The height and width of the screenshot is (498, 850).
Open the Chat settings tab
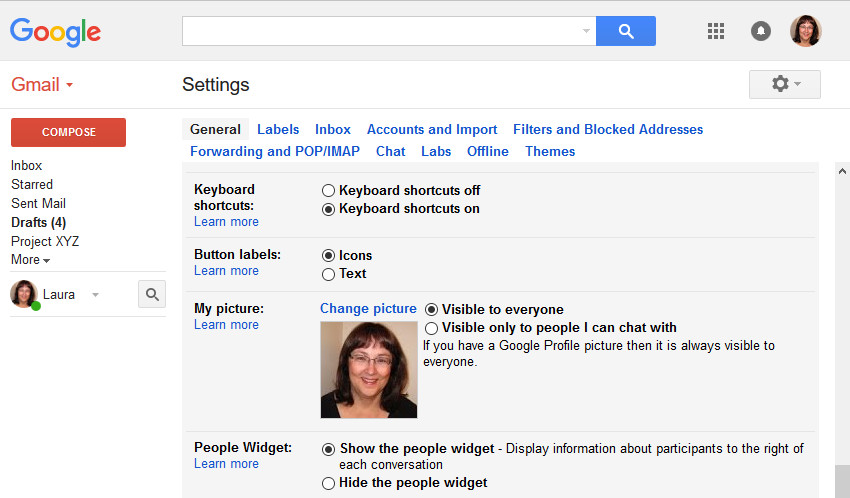390,151
